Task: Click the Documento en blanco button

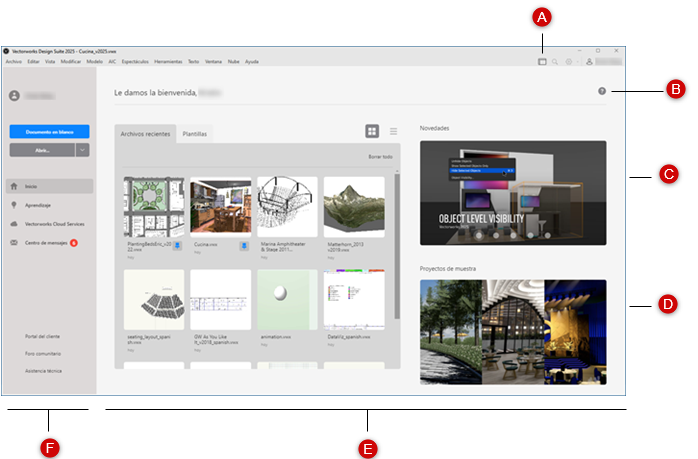Action: pos(49,131)
